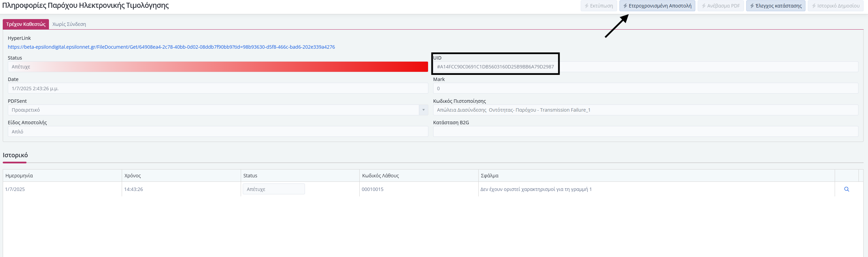This screenshot has width=868, height=257.
Task: Click the Date field 1/7/2025 2:43:26
Action: (218, 89)
